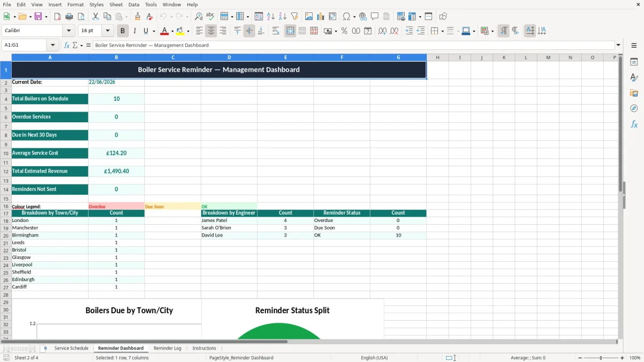The height and width of the screenshot is (362, 644).
Task: Insert hyperlink globe icon
Action: click(x=363, y=17)
